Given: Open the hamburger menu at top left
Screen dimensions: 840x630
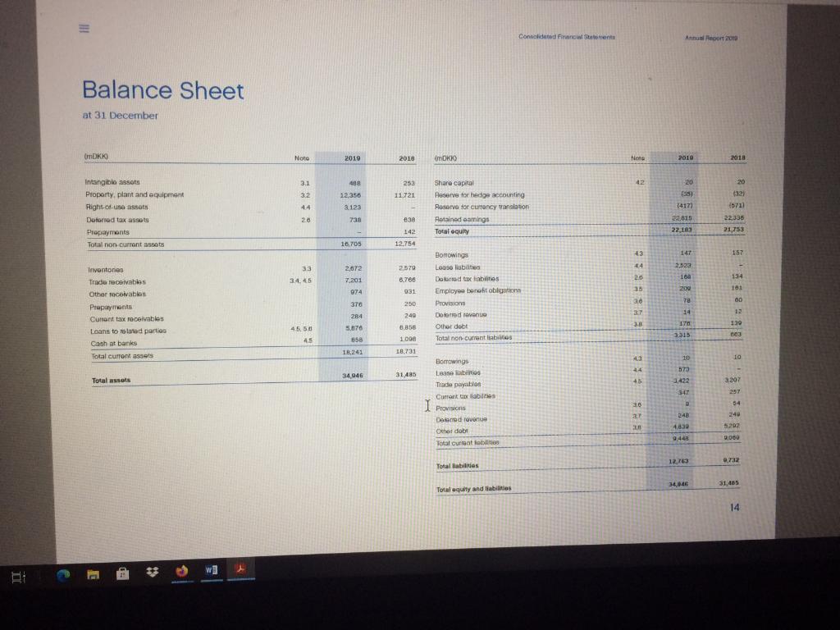Looking at the screenshot, I should 82,27.
